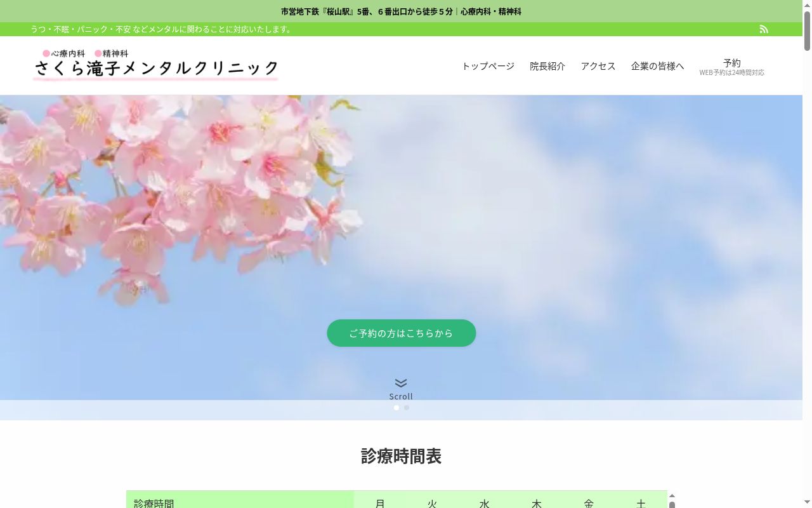The image size is (812, 508).
Task: Open the 予約 WEB予約 menu item
Action: click(731, 67)
